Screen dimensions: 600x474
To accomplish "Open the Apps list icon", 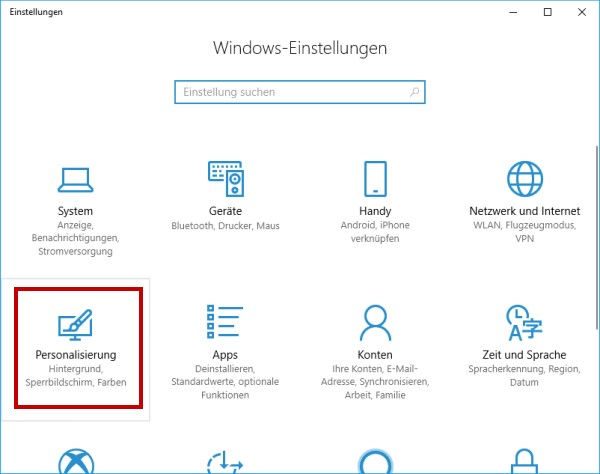I will (x=225, y=322).
